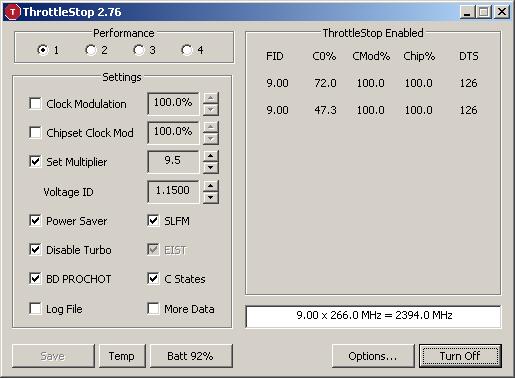The image size is (515, 378).
Task: Raise the multiplier with up arrow
Action: click(x=211, y=156)
